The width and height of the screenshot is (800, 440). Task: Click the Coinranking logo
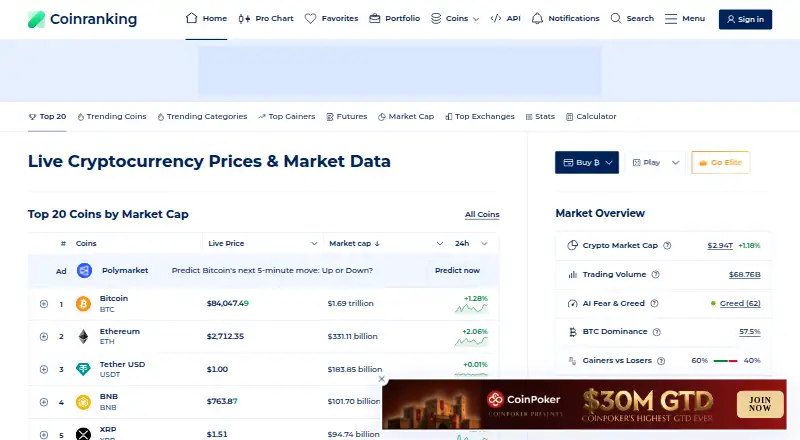(x=82, y=19)
